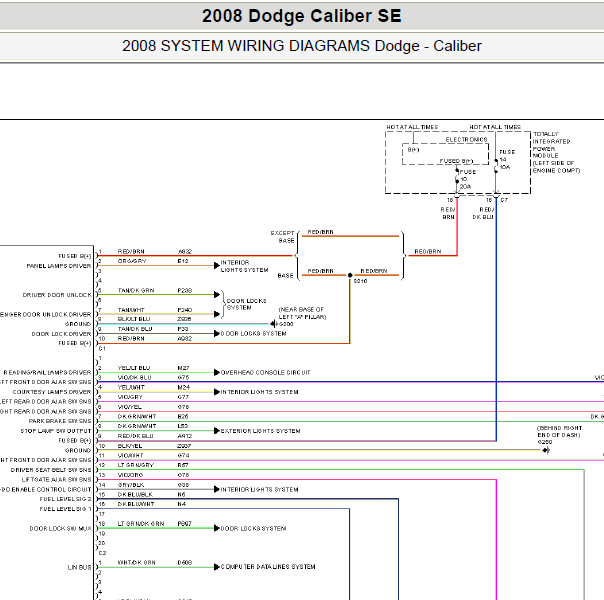Click the '2008 Dodge Caliber SE' title
Screen dimensions: 604x600
click(x=302, y=16)
